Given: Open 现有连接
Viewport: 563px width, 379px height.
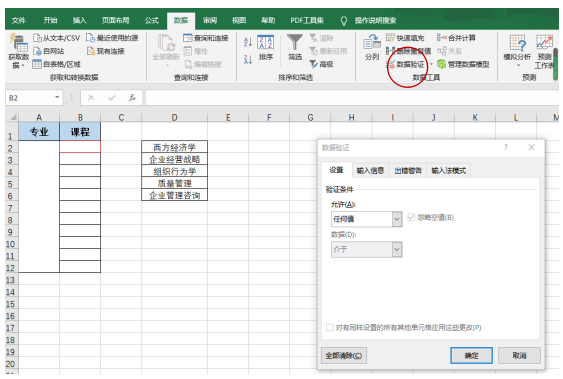Looking at the screenshot, I should [106, 51].
